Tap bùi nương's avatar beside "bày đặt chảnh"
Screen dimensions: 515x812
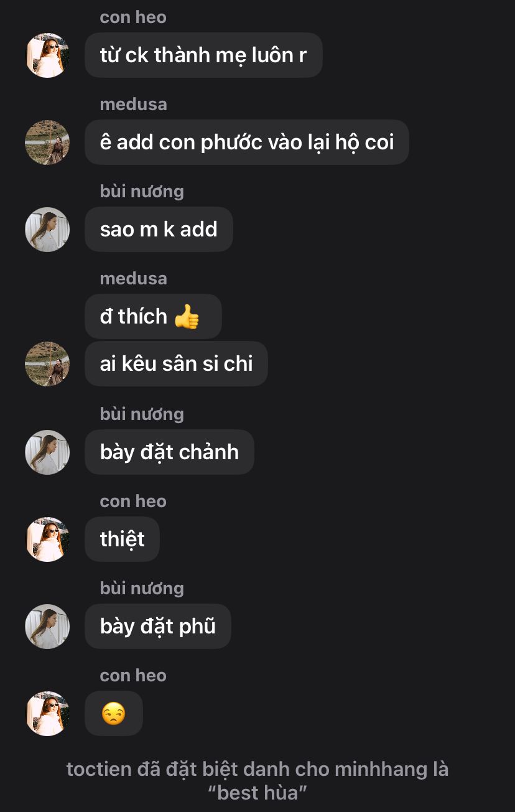pyautogui.click(x=47, y=452)
